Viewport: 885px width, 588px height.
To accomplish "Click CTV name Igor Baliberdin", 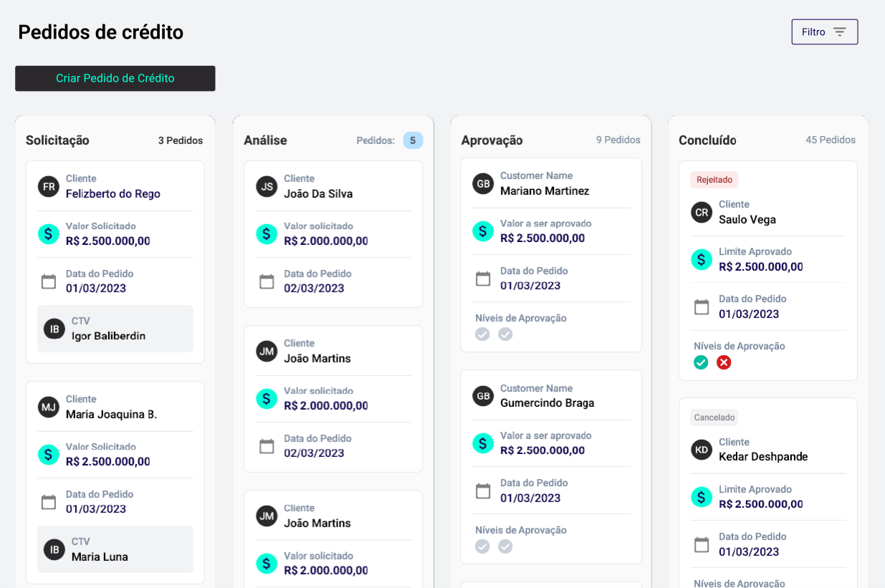I will (108, 336).
